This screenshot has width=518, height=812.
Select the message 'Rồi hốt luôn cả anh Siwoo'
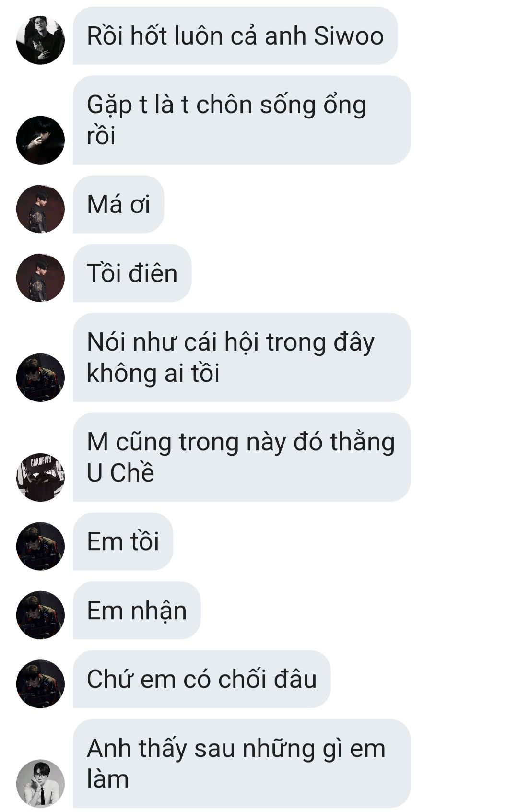pyautogui.click(x=235, y=36)
